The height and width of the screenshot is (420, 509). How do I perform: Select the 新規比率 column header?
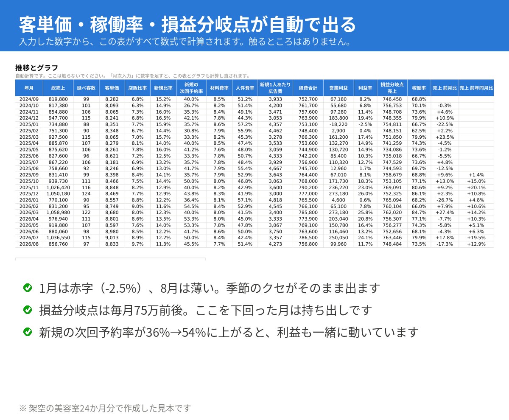[x=163, y=88]
